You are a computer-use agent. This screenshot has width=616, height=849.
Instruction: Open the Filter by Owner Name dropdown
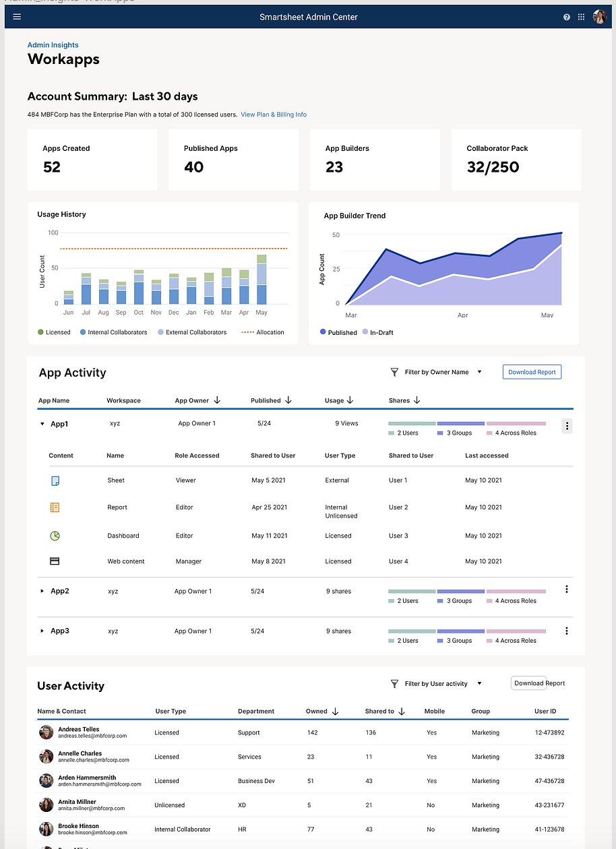coord(437,371)
